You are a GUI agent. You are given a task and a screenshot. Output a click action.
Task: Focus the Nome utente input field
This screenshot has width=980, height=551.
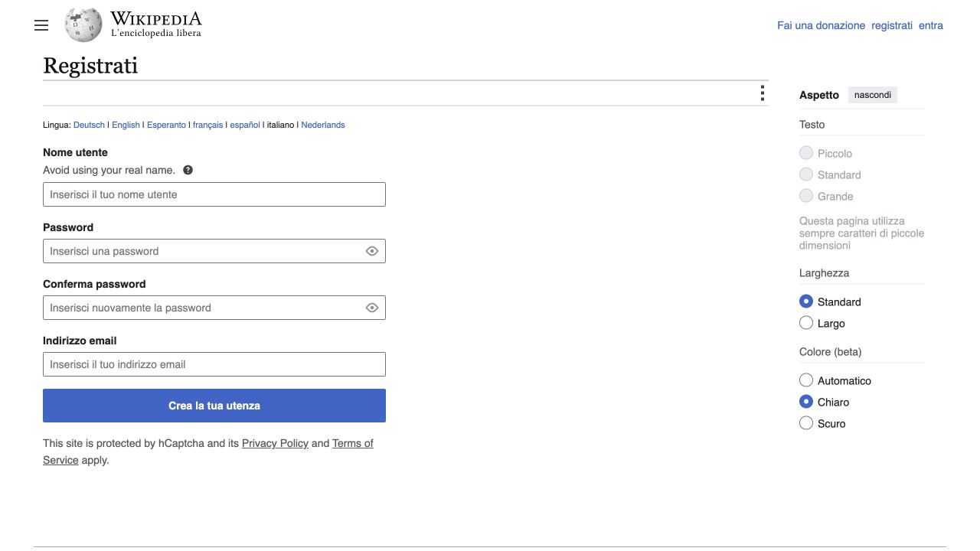(x=214, y=194)
